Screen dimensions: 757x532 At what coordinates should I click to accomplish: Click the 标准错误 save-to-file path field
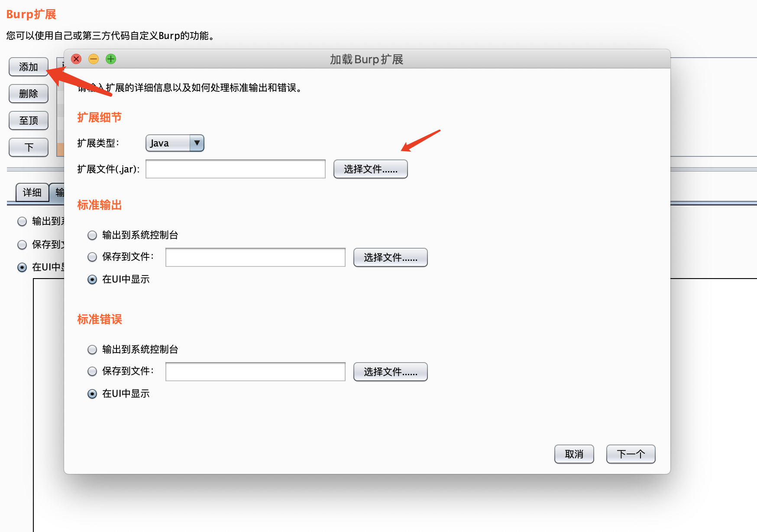click(256, 372)
